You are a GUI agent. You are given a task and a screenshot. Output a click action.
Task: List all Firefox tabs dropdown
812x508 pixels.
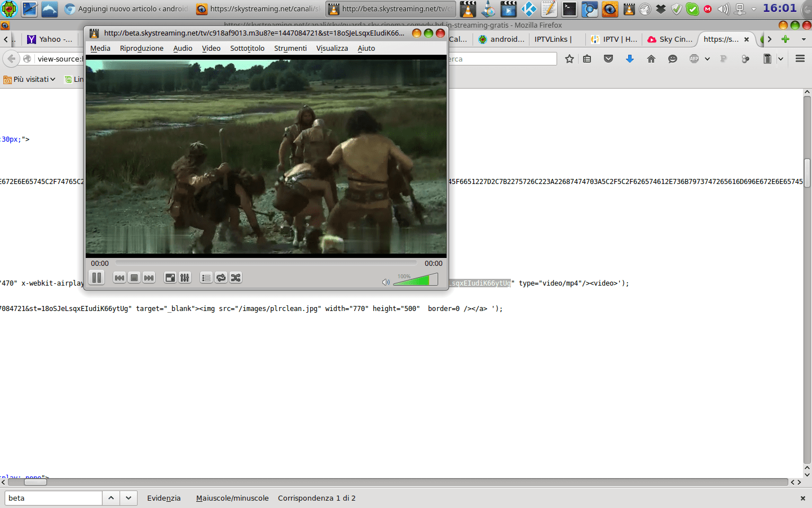[x=804, y=39]
